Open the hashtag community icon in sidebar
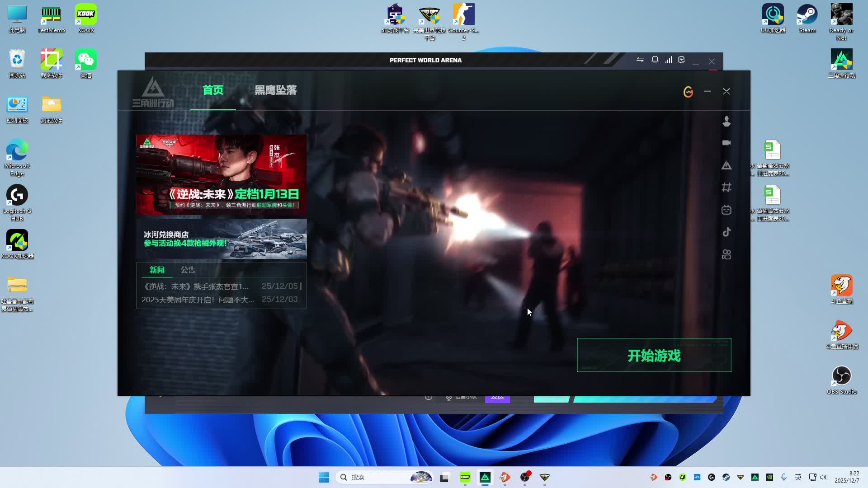This screenshot has height=488, width=868. (726, 188)
